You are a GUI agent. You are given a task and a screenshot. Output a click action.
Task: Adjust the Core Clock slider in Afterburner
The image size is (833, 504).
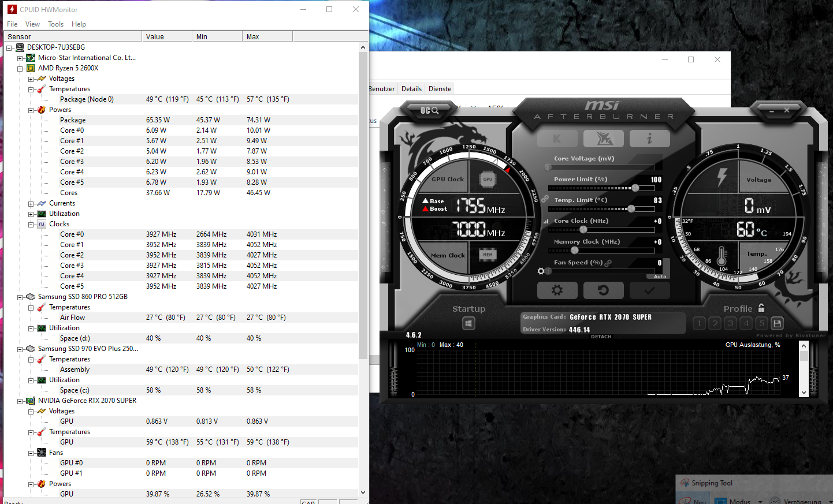point(601,229)
